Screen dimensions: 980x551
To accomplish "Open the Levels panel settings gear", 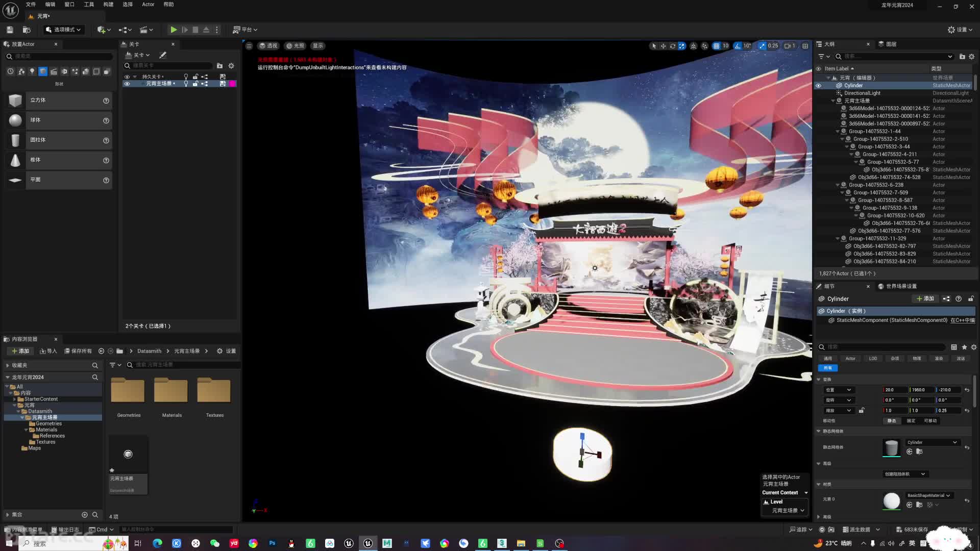I will 231,66.
